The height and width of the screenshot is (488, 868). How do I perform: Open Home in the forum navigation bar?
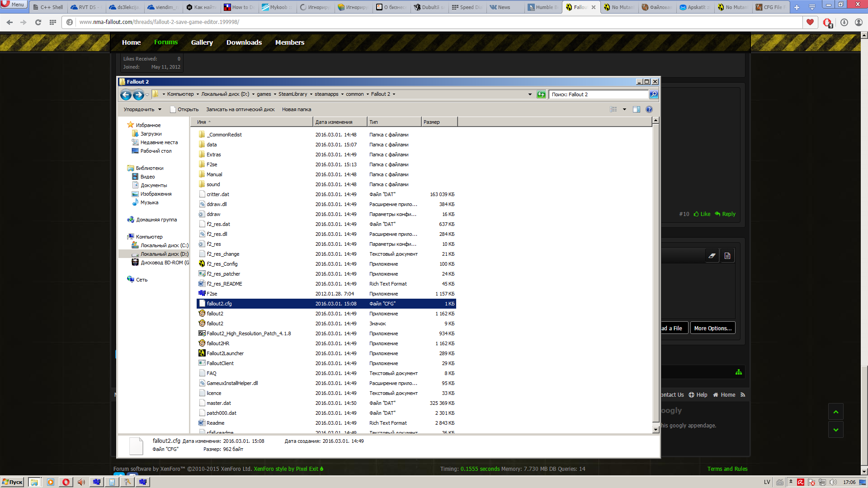click(x=131, y=42)
